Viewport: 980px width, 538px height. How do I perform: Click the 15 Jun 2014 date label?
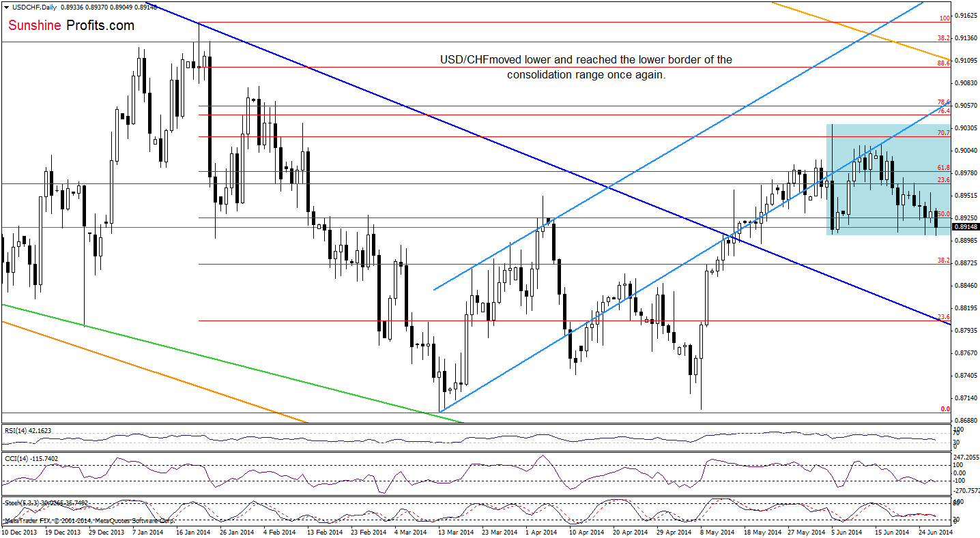pyautogui.click(x=891, y=531)
